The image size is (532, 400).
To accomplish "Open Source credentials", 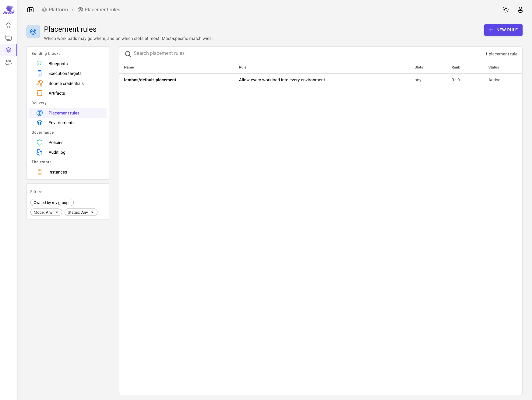I will tap(68, 83).
